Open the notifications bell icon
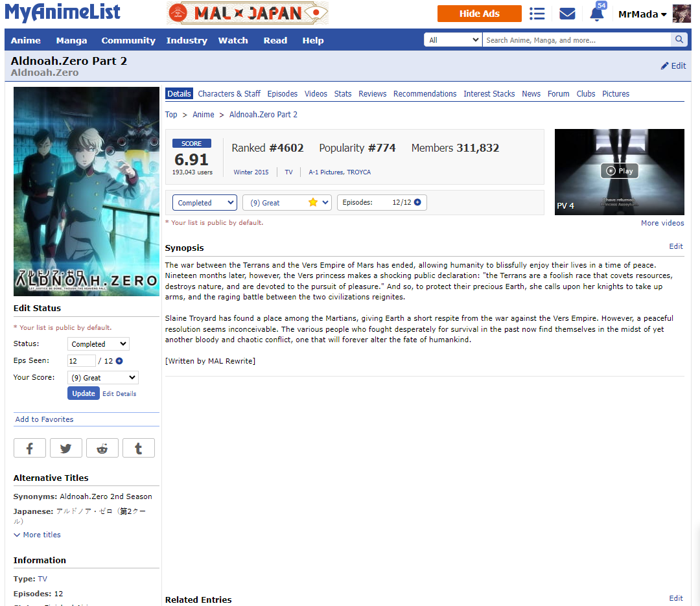 [x=597, y=14]
